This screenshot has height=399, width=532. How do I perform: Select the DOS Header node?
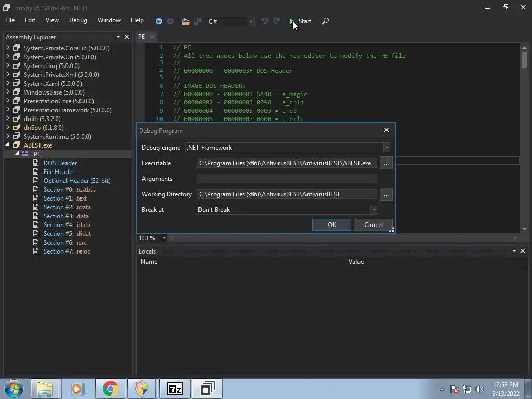(60, 163)
